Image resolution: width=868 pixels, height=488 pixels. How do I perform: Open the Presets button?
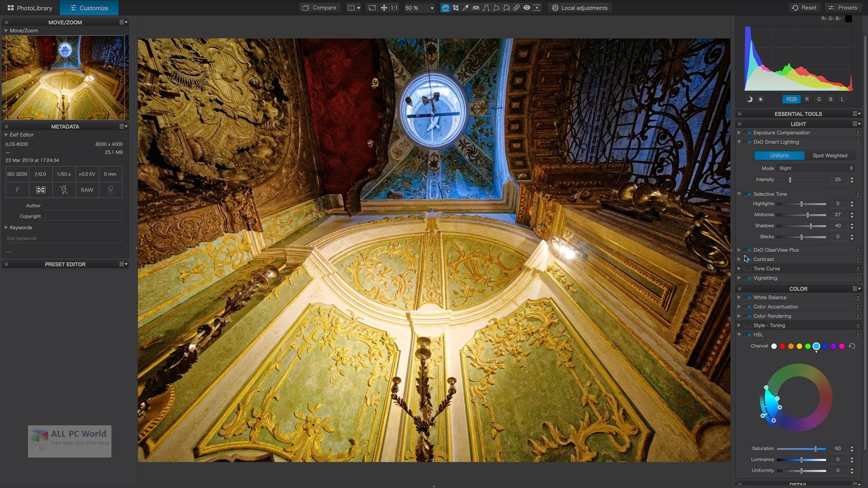[x=843, y=8]
